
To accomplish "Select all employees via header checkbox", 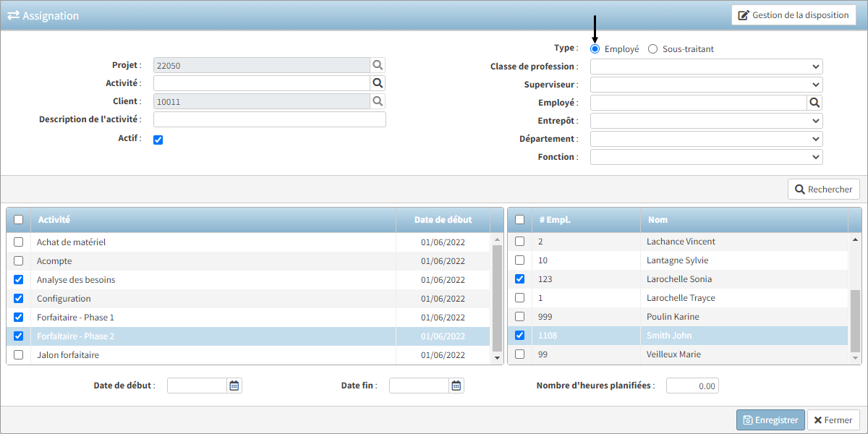I will coord(520,220).
